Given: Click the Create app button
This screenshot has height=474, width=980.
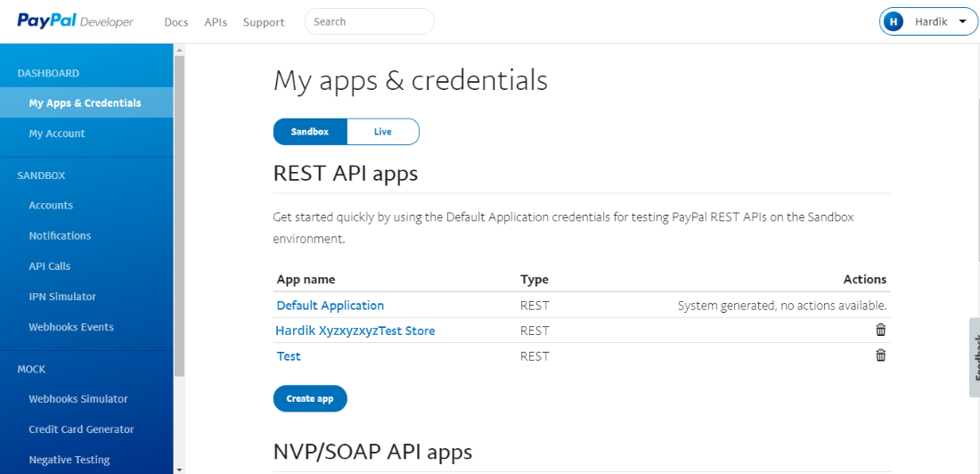Looking at the screenshot, I should [310, 398].
